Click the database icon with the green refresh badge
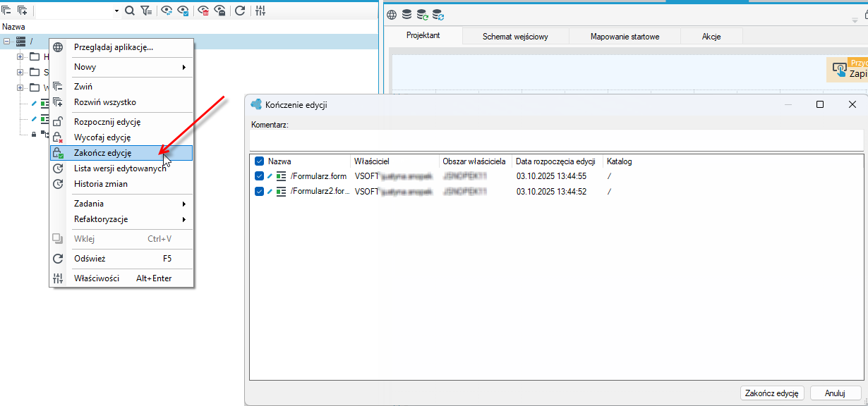Screen dimensions: 868x406 tap(423, 14)
